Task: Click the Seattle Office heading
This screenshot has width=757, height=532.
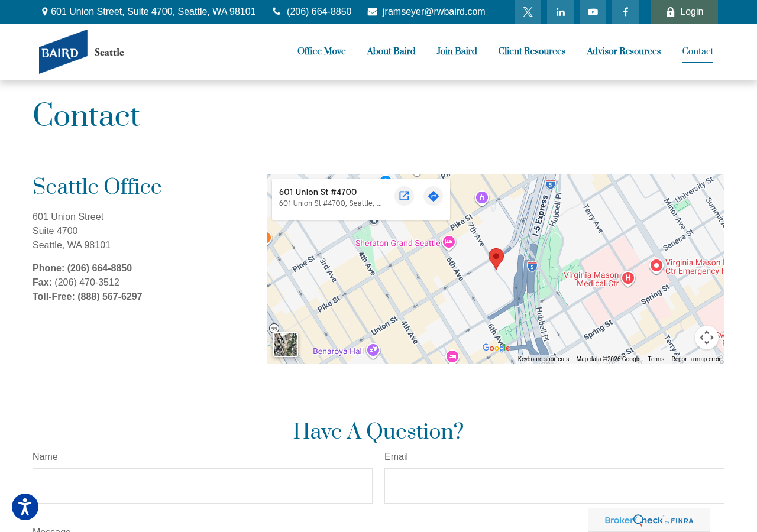Action: pos(97,187)
